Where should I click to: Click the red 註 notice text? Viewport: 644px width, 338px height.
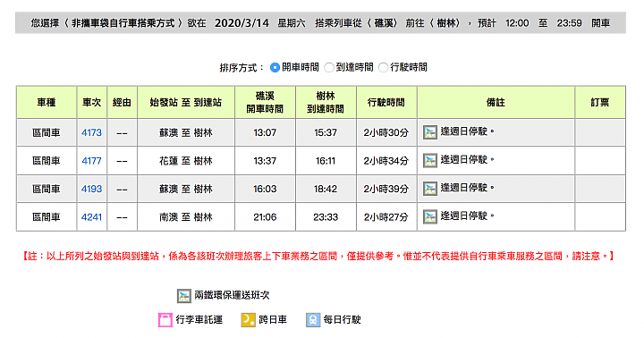pyautogui.click(x=318, y=257)
